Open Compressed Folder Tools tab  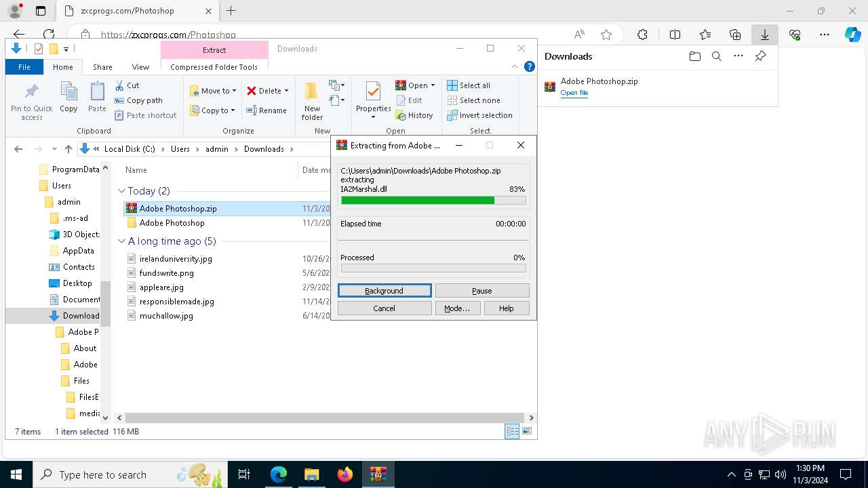[214, 67]
